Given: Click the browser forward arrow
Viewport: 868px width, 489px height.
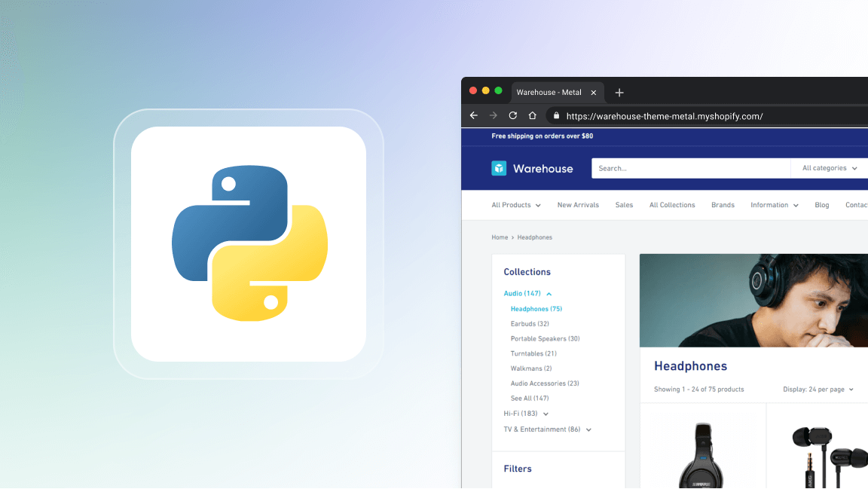Looking at the screenshot, I should tap(493, 115).
